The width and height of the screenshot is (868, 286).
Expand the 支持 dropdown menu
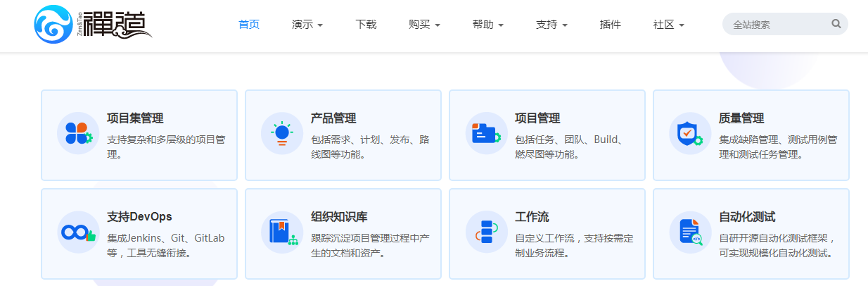coord(551,24)
